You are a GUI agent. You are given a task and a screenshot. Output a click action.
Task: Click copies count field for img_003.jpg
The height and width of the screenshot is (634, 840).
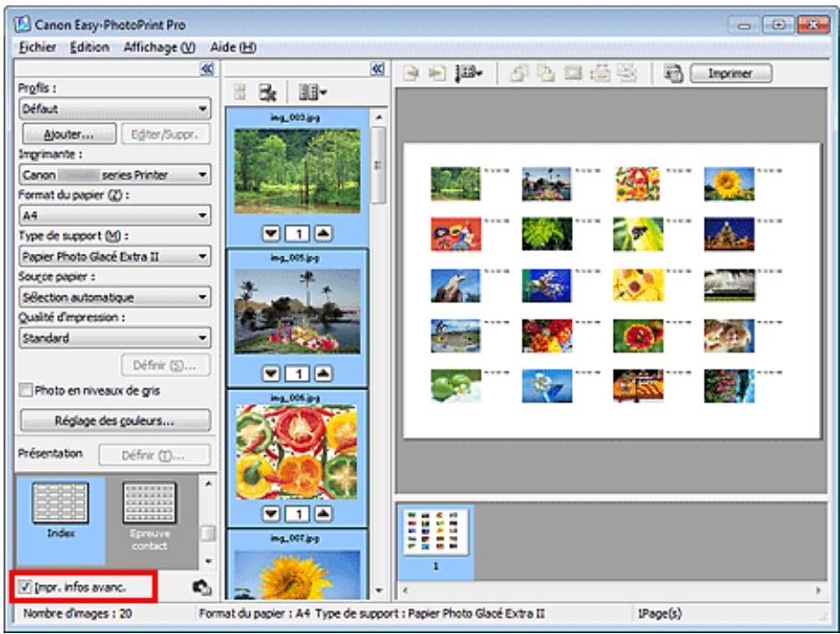tap(298, 233)
